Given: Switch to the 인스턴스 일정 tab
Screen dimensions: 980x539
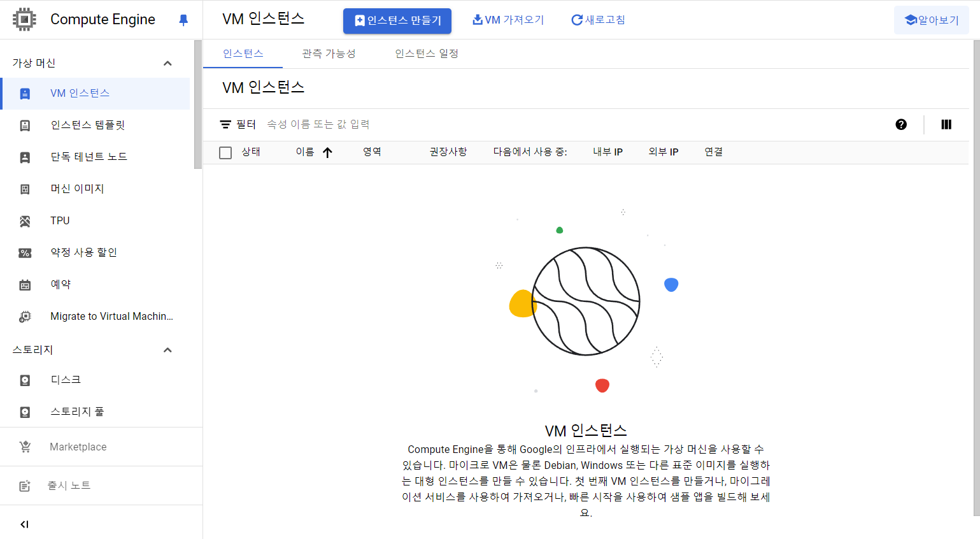Looking at the screenshot, I should 427,54.
